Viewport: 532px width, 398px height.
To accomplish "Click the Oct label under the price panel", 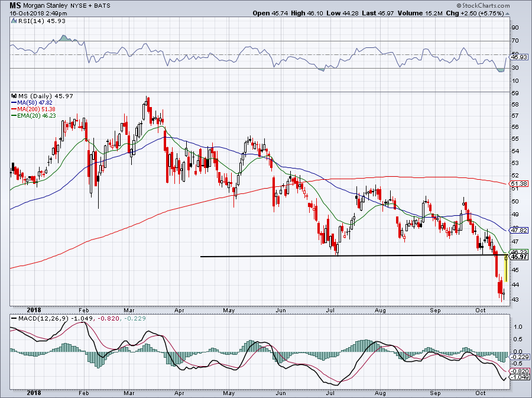I will (481, 310).
